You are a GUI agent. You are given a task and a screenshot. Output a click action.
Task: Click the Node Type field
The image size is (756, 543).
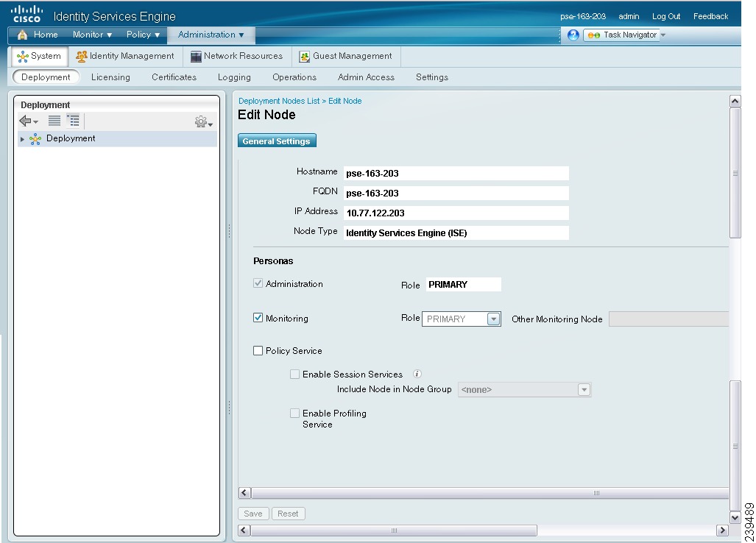pos(456,233)
